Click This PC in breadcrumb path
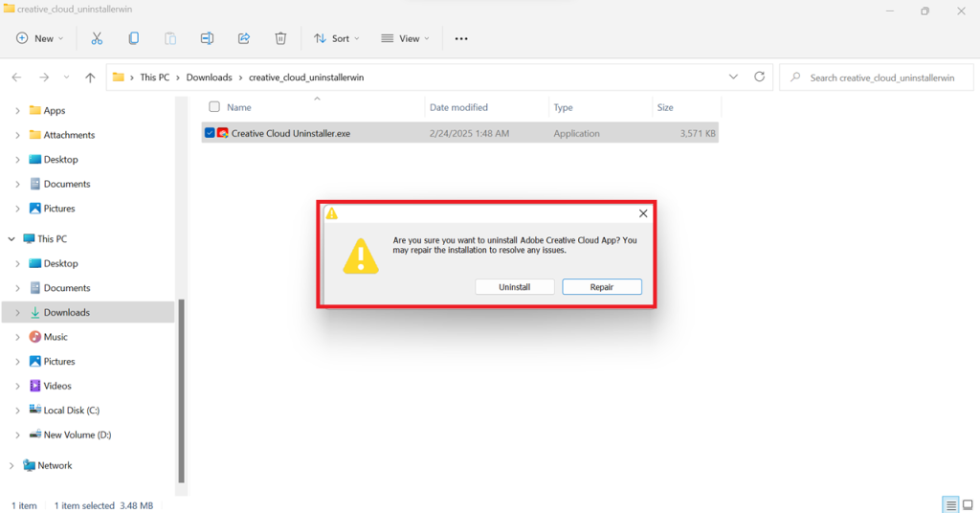The width and height of the screenshot is (980, 513). [x=154, y=78]
